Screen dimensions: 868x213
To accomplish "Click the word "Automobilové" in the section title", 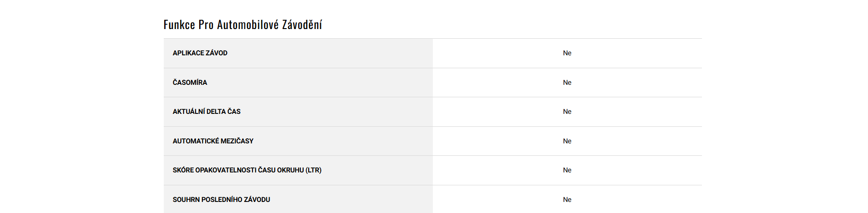I will [247, 25].
